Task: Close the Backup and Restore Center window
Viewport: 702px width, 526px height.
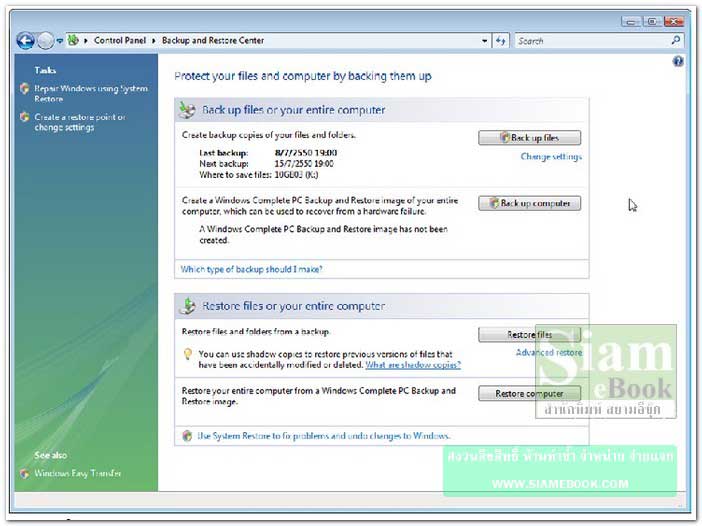Action: click(x=674, y=21)
